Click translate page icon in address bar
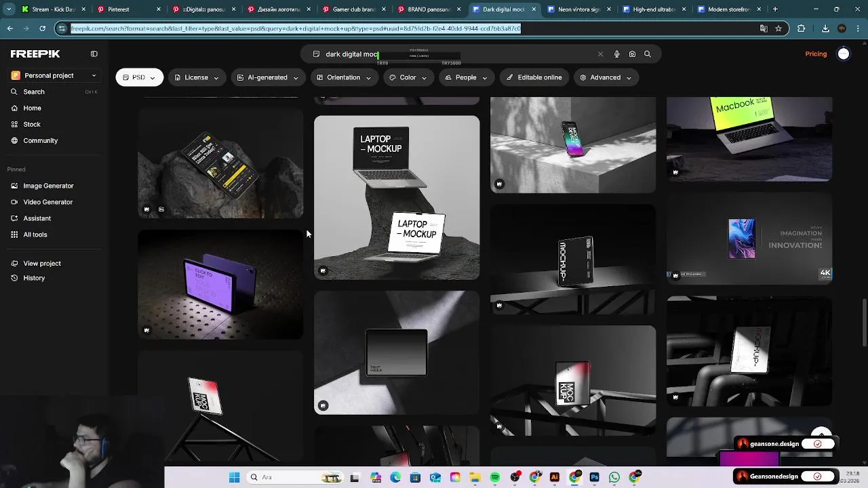 tap(764, 28)
